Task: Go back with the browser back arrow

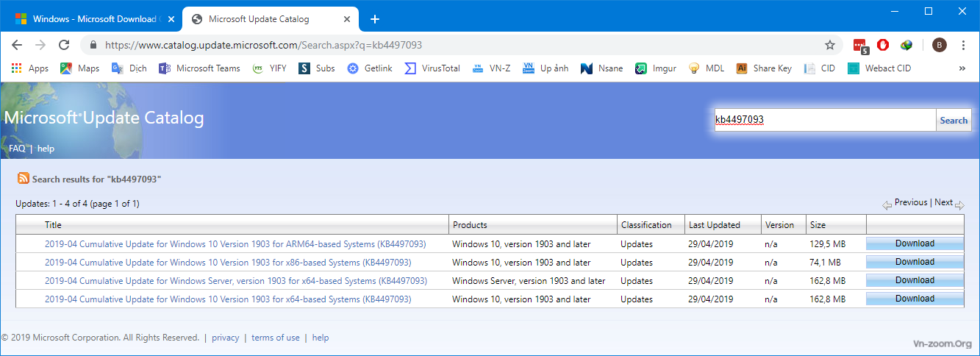Action: tap(17, 45)
